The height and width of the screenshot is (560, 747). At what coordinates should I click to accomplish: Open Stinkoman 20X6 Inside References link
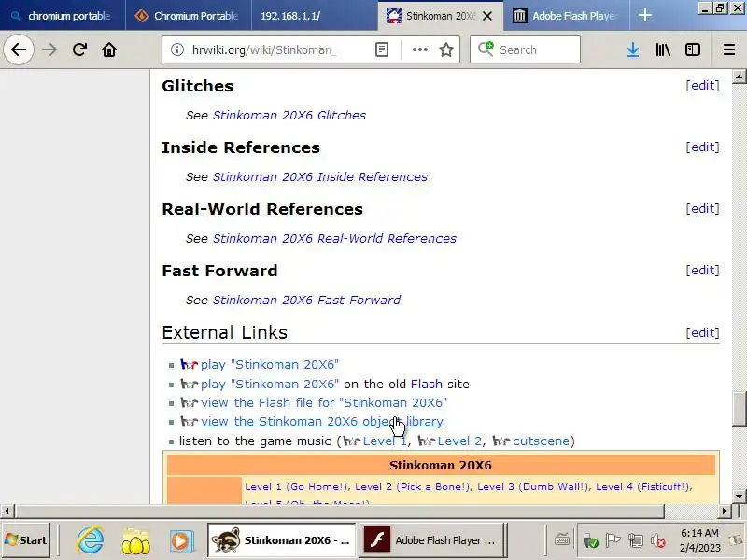coord(320,176)
